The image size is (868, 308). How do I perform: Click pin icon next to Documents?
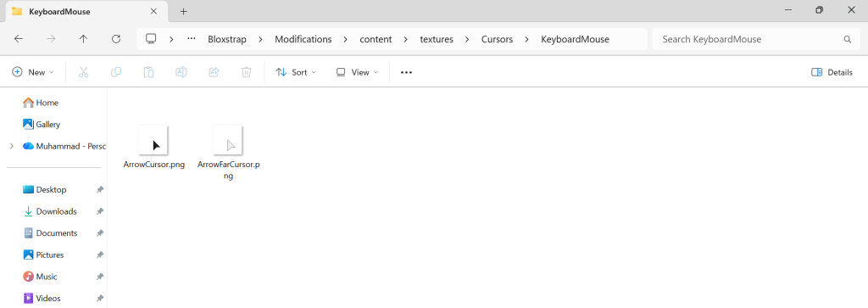[x=100, y=233]
